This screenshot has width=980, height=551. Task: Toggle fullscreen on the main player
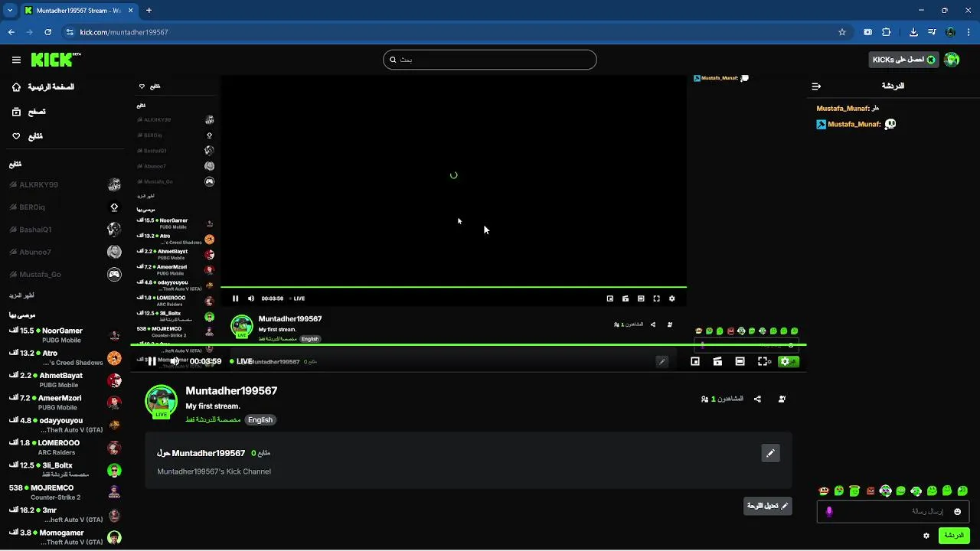(763, 361)
